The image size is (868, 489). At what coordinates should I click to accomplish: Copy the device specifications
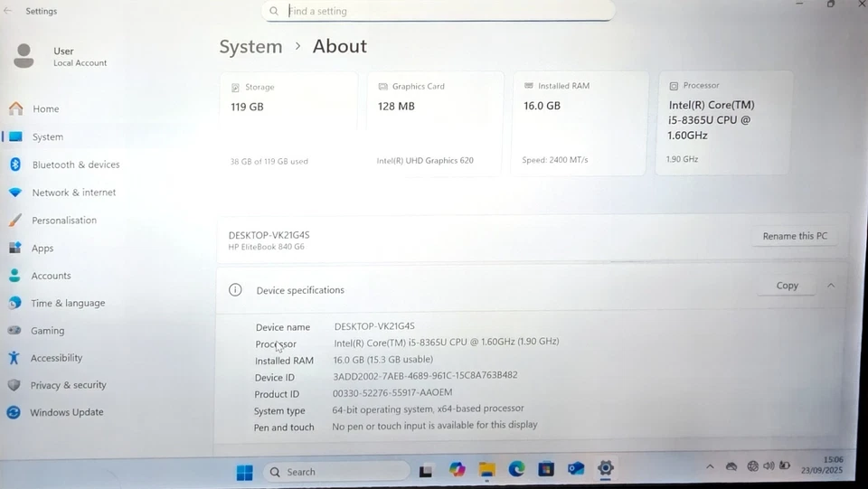click(x=787, y=286)
